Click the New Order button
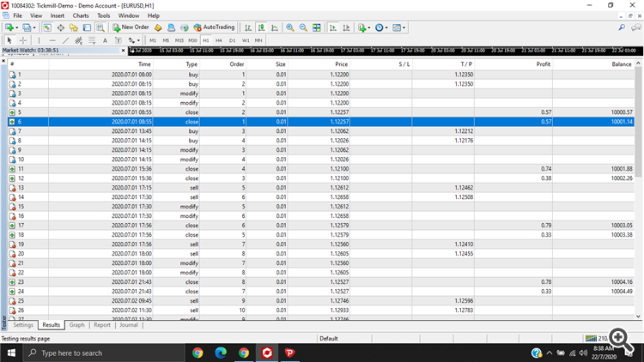Viewport: 644px width, 362px height. [131, 27]
